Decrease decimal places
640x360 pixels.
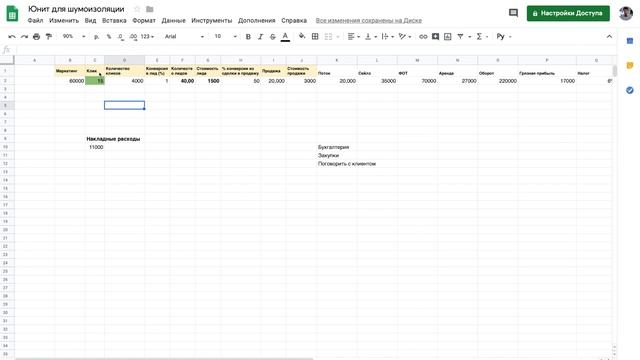pyautogui.click(x=121, y=37)
